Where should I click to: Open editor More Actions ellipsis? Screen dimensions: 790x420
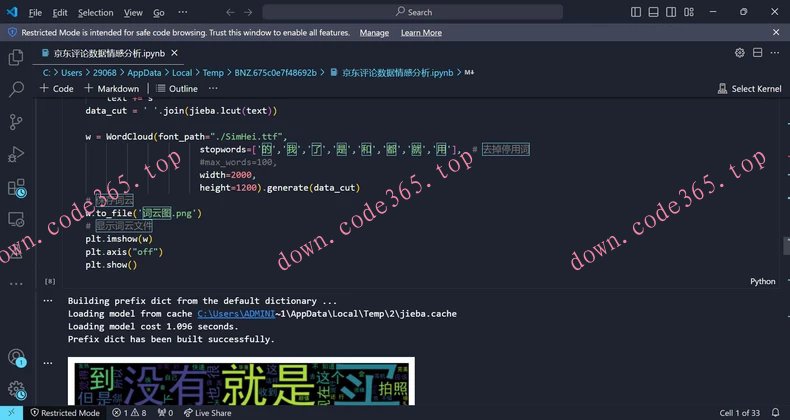[775, 53]
